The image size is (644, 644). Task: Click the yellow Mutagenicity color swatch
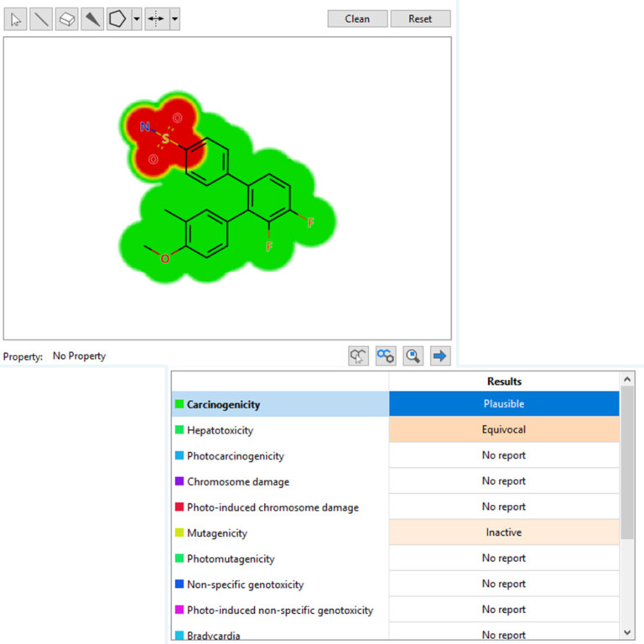[x=179, y=532]
